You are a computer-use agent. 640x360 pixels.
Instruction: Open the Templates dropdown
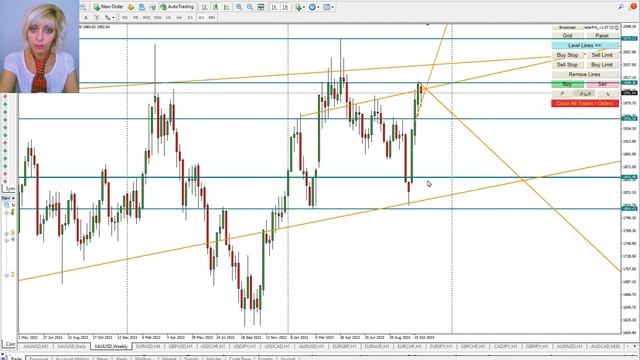[x=328, y=7]
